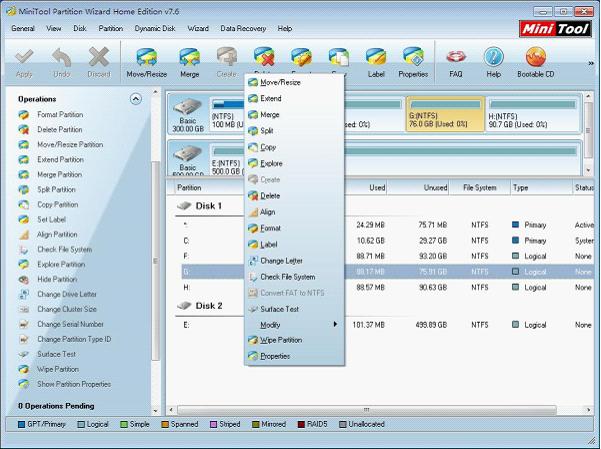Choose Properties in the context menu

click(294, 356)
